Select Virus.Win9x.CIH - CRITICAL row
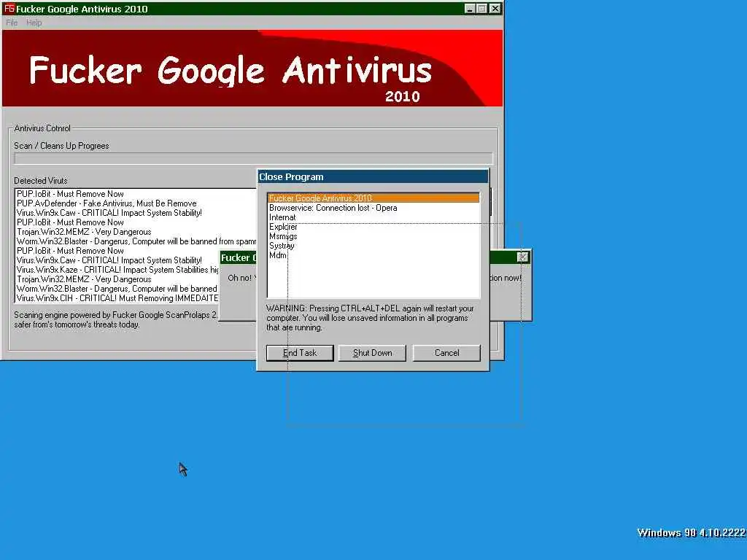The width and height of the screenshot is (747, 560). 117,298
